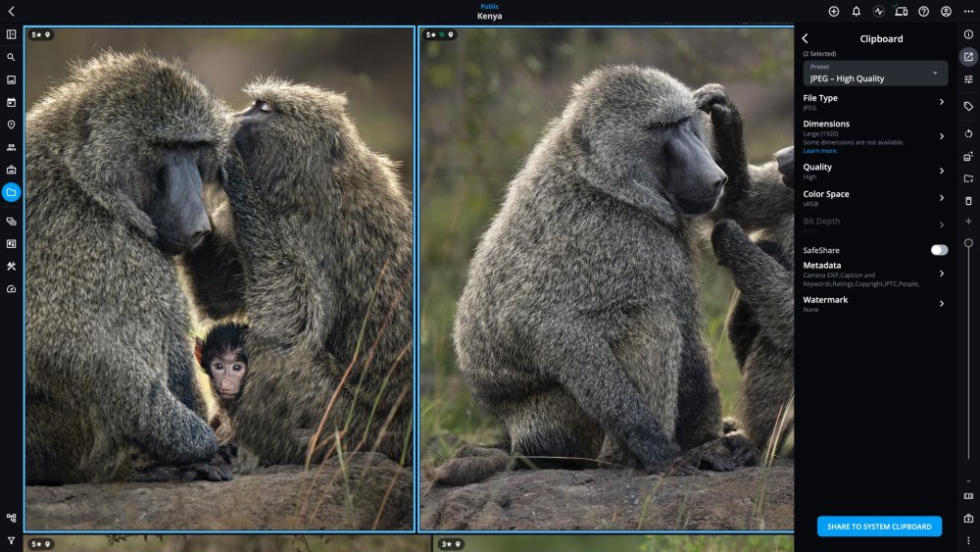Toggle the SafeShare switch
Screen dimensions: 980x552
[939, 250]
